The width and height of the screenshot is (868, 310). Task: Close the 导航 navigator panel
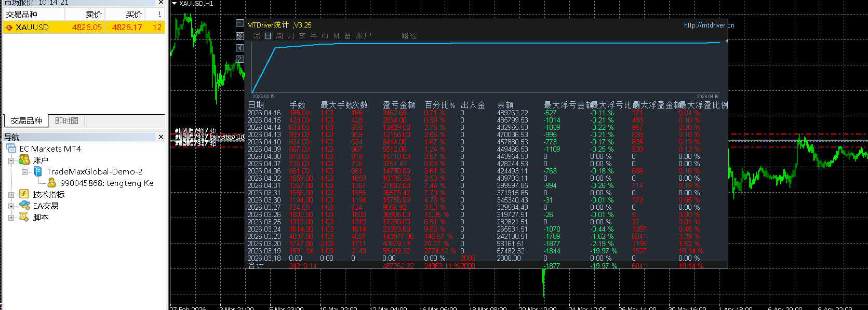pyautogui.click(x=161, y=137)
